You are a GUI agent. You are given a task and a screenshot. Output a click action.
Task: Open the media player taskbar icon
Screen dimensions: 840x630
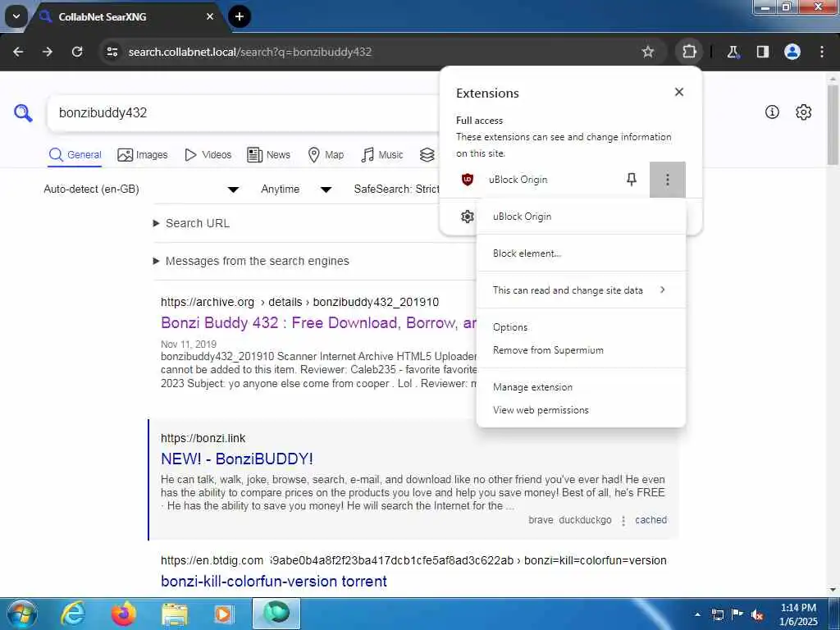(x=224, y=614)
